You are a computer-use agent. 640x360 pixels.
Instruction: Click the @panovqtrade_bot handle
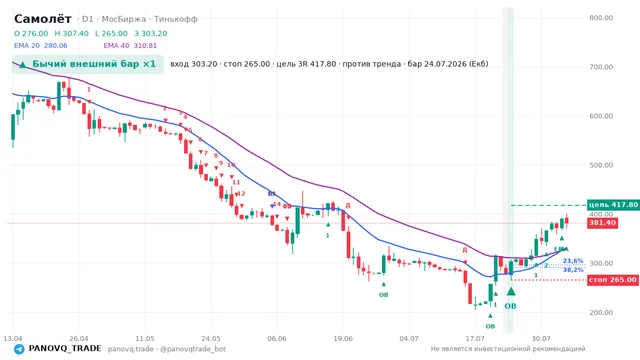[x=193, y=349]
